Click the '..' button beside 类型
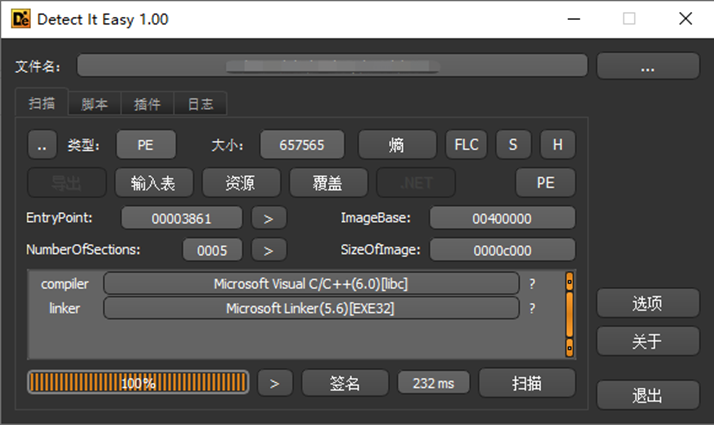714x425 pixels. 41,145
